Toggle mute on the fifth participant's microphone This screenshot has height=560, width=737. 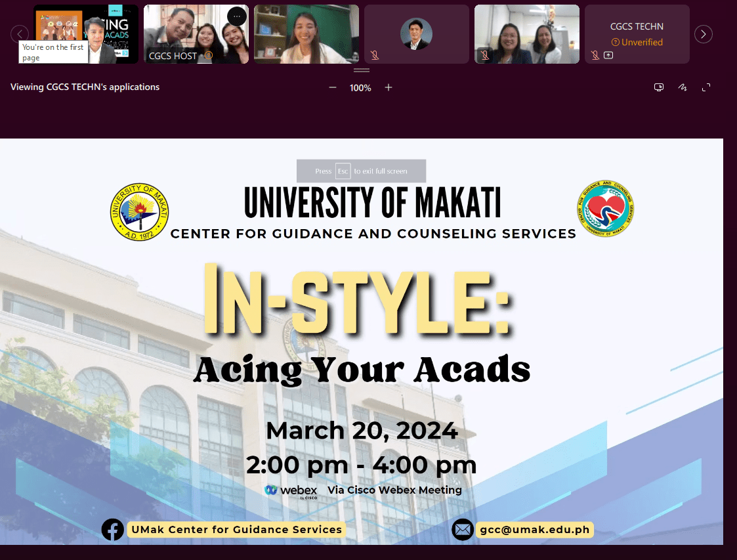click(x=485, y=55)
